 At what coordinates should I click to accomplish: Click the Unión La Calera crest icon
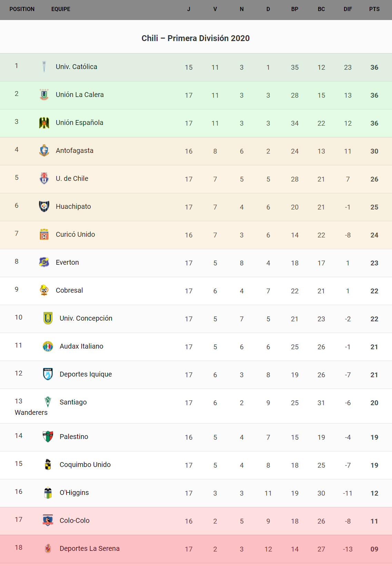click(x=44, y=95)
